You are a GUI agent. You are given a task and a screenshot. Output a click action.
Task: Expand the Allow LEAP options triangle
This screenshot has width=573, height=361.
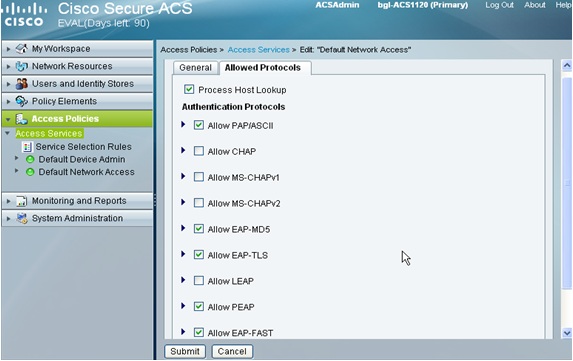[x=183, y=280]
